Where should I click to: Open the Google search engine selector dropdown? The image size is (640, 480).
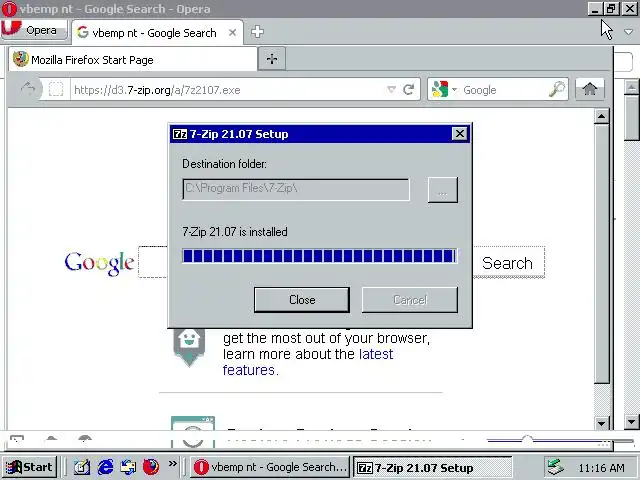(x=444, y=89)
